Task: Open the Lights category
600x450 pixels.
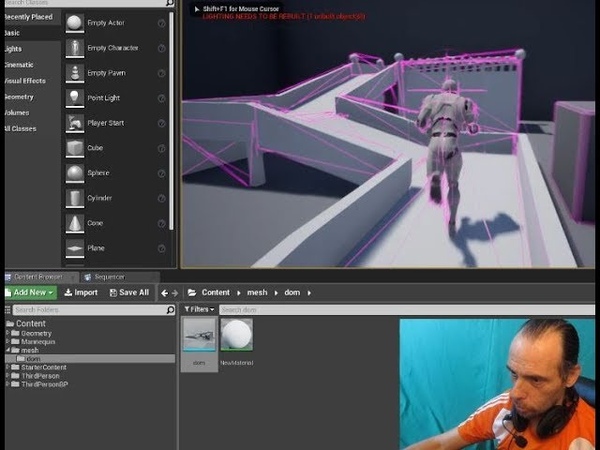Action: click(13, 48)
